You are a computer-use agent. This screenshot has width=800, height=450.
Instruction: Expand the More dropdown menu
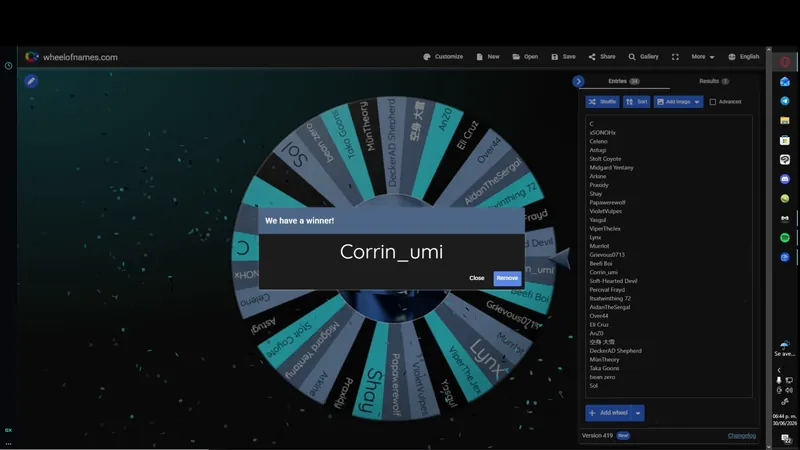pyautogui.click(x=703, y=57)
